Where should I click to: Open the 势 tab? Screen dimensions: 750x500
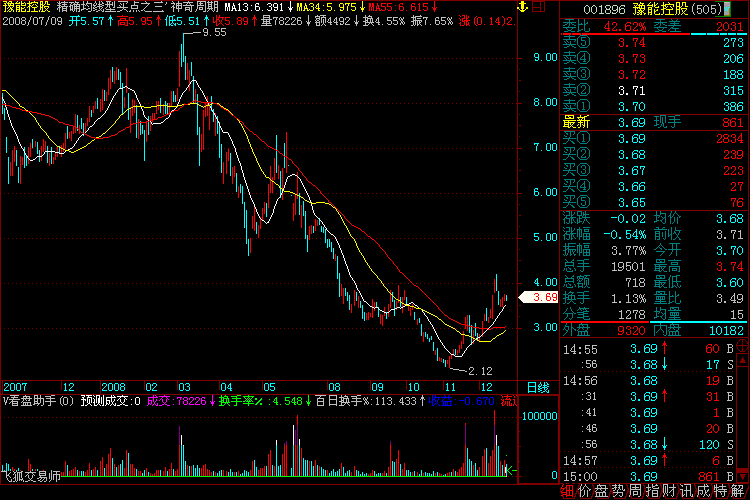coord(618,491)
